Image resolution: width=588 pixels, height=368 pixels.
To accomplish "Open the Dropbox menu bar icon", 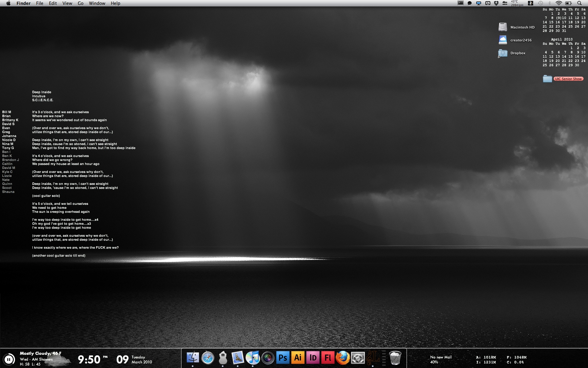I will [496, 3].
